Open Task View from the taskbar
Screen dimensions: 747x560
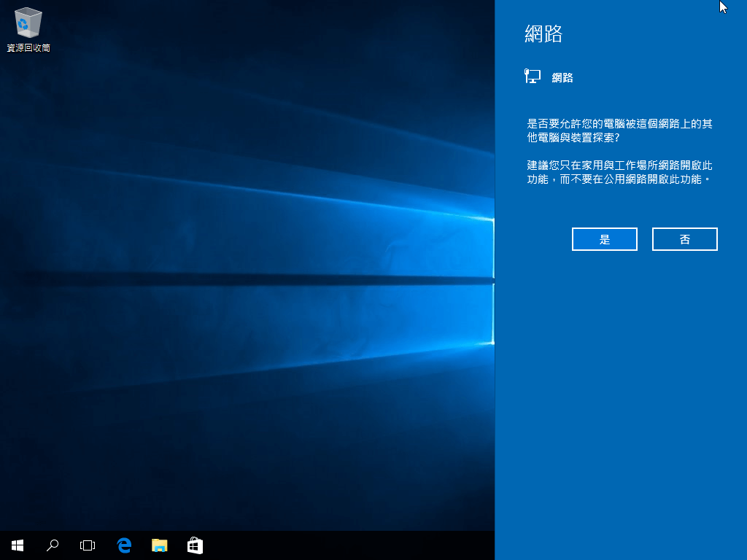click(x=88, y=545)
